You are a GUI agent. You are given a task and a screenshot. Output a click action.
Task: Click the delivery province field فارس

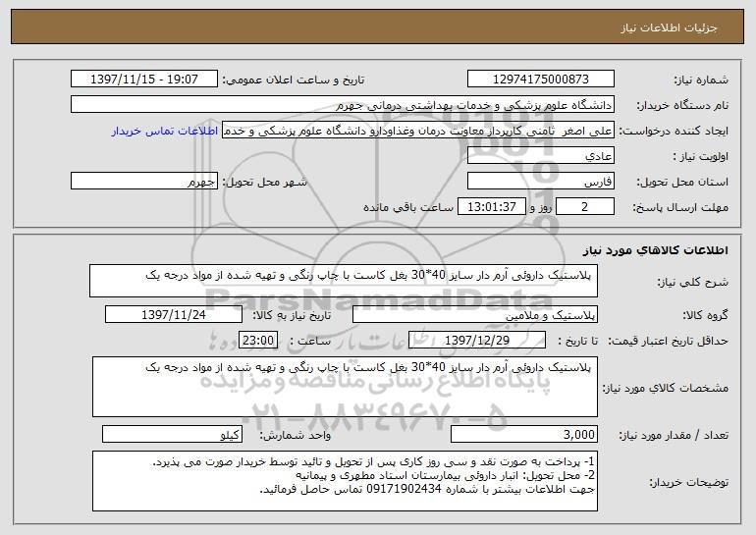(540, 182)
